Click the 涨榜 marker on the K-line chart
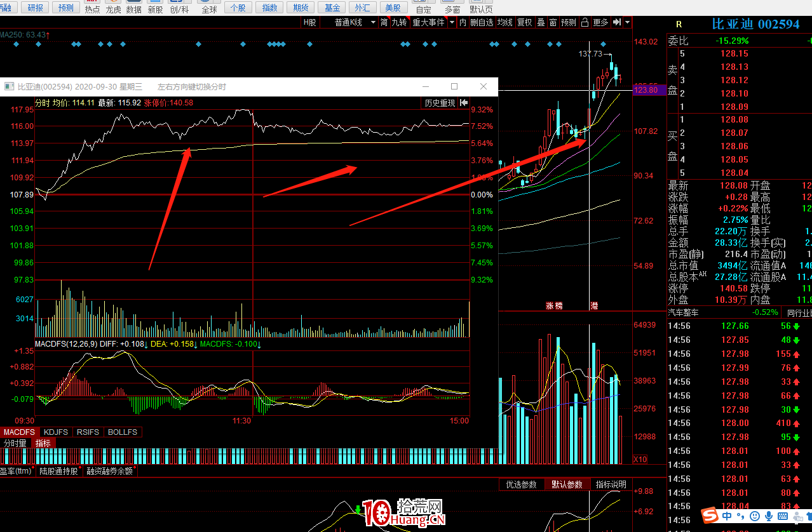812x532 pixels. pos(554,305)
